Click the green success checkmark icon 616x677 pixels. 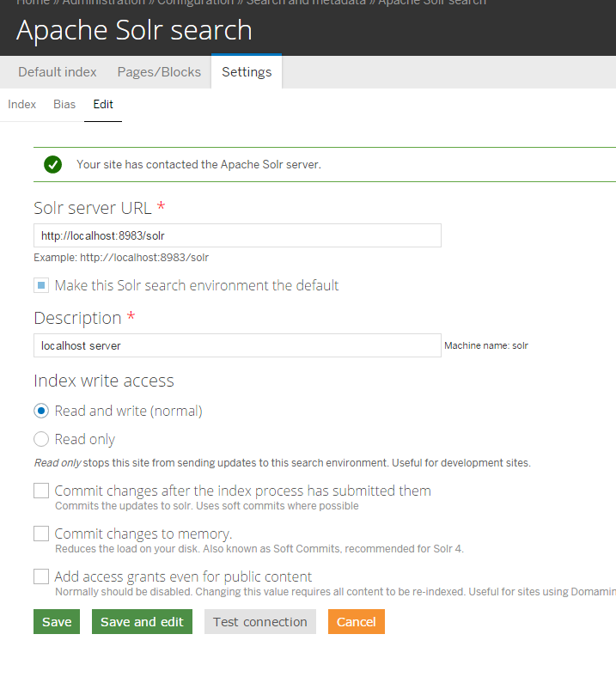click(x=52, y=164)
